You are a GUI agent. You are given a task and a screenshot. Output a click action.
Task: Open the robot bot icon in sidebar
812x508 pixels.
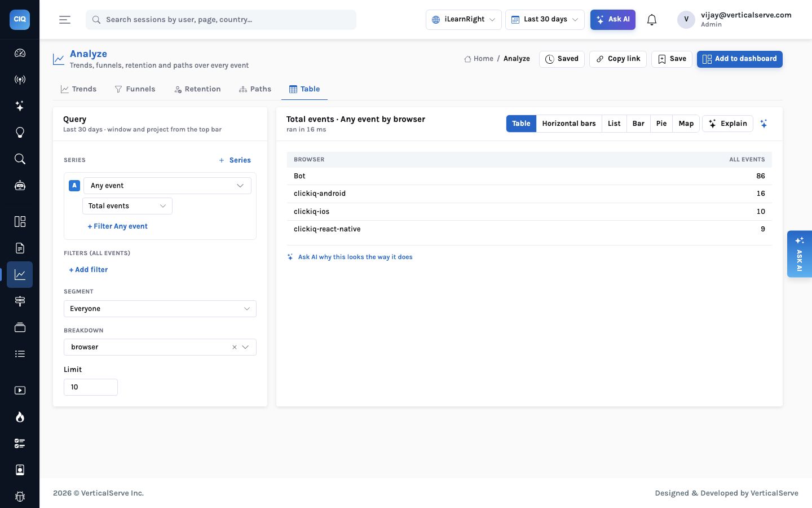(x=20, y=186)
